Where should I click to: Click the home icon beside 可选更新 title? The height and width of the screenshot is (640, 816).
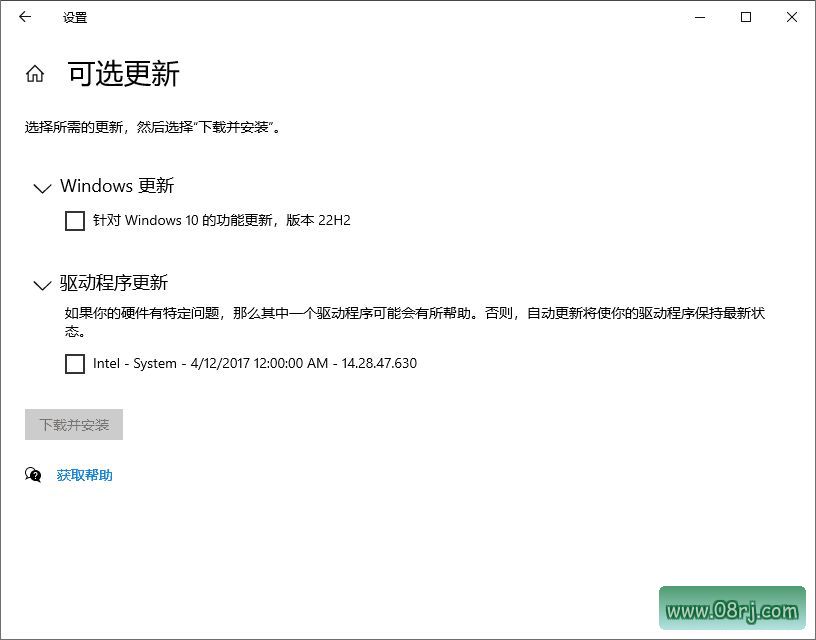pyautogui.click(x=35, y=74)
